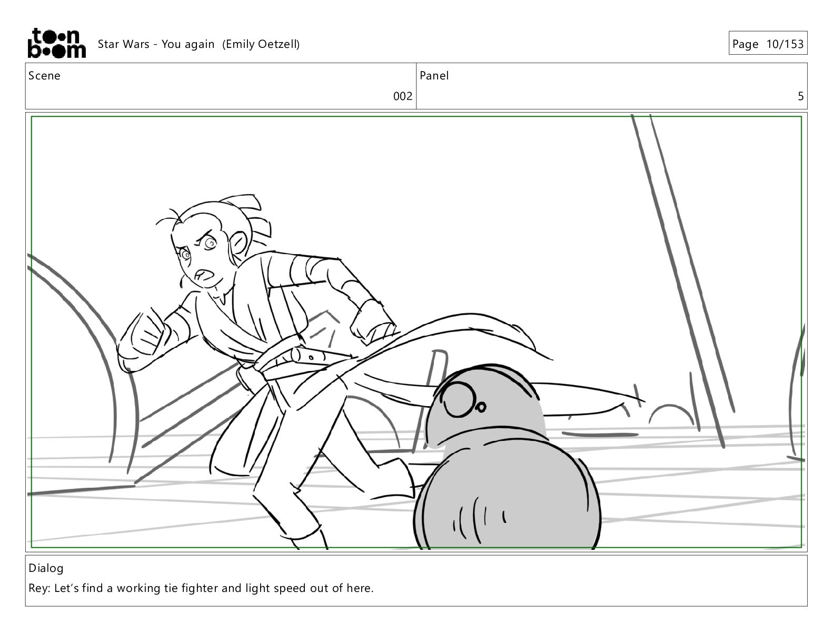The width and height of the screenshot is (834, 644).
Task: Click the dialog line starting 'Rey: Let's find'
Action: point(201,588)
